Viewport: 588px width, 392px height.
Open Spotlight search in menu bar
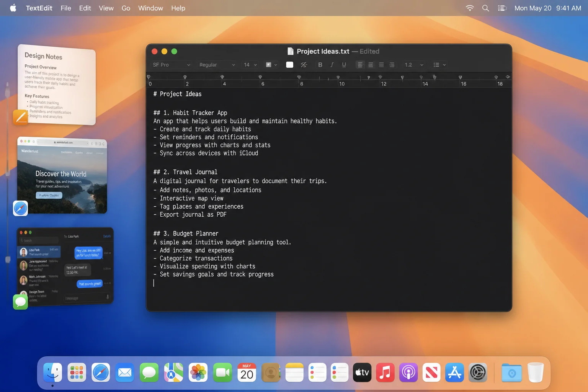485,8
